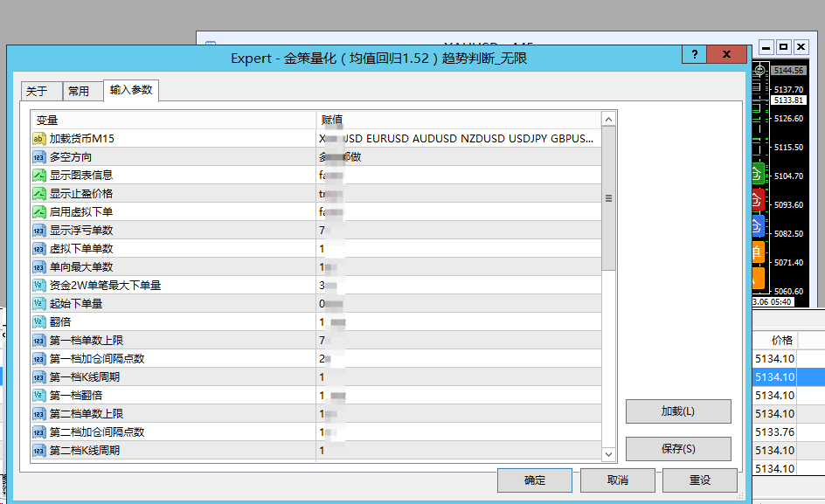The width and height of the screenshot is (825, 504).
Task: Click the icon beside 第二档K线周期
Action: click(x=39, y=451)
